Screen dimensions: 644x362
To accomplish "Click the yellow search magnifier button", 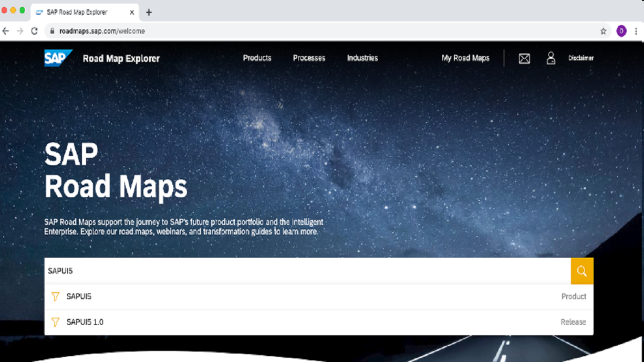I will coord(582,271).
